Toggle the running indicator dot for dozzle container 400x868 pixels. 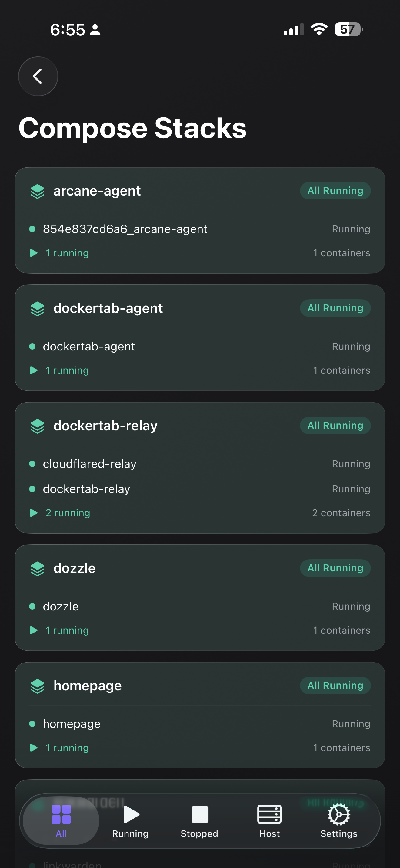pos(32,606)
